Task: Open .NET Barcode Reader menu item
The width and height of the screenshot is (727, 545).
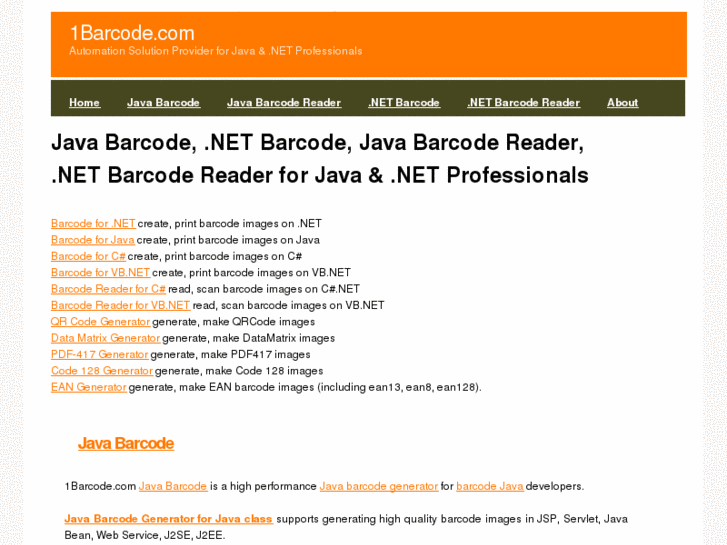Action: [x=523, y=103]
